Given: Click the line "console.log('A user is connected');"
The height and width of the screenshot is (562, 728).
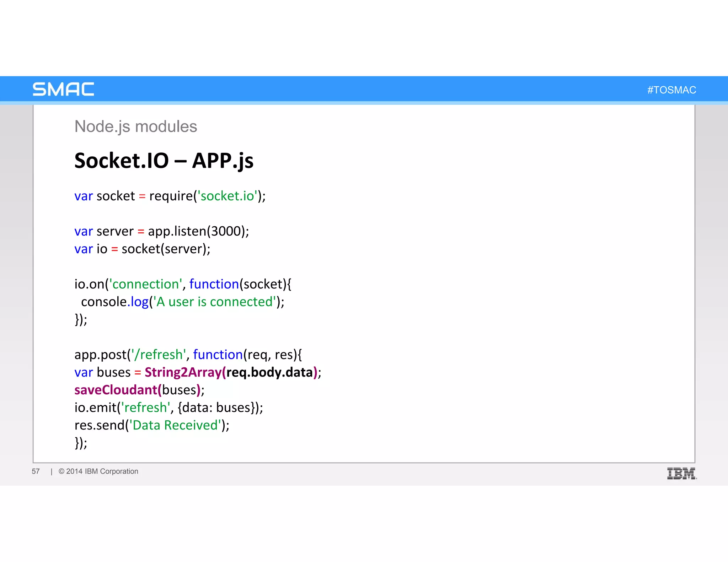Looking at the screenshot, I should pyautogui.click(x=183, y=302).
